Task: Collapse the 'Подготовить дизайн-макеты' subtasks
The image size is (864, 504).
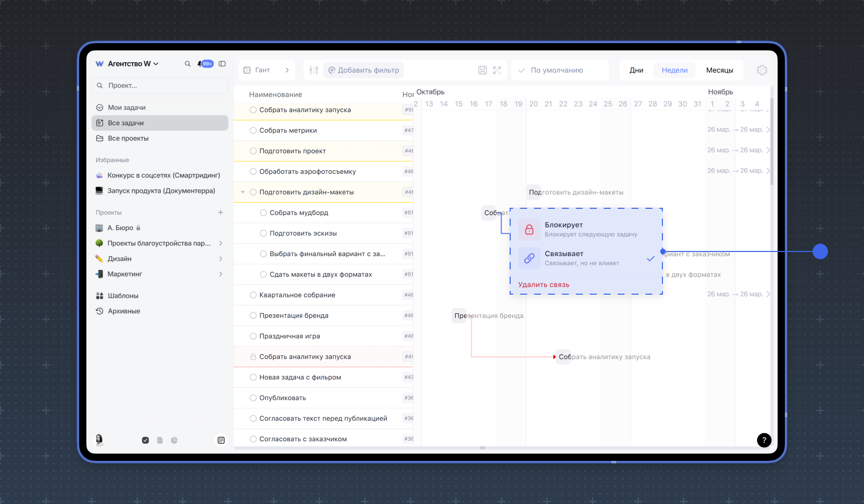Action: click(243, 192)
